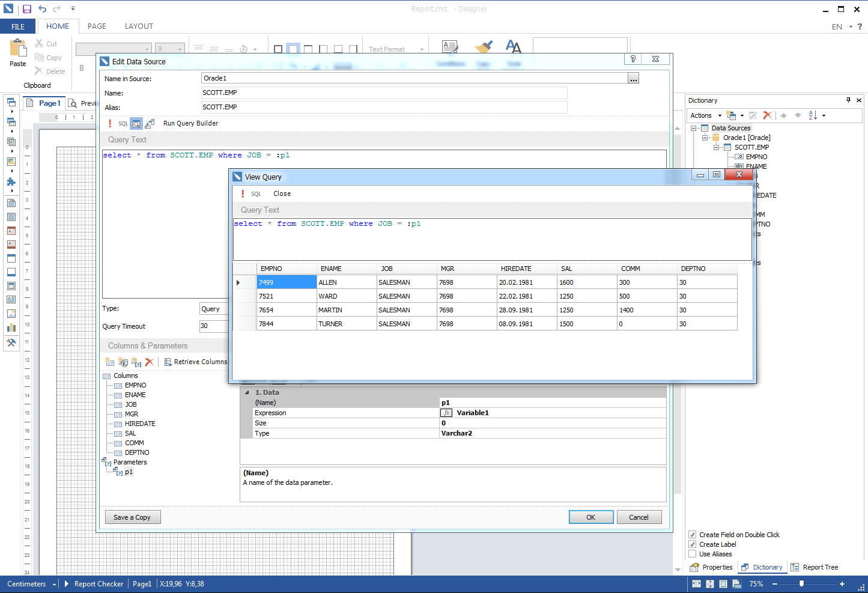Click the pin icon of Dictionary panel

click(x=848, y=100)
